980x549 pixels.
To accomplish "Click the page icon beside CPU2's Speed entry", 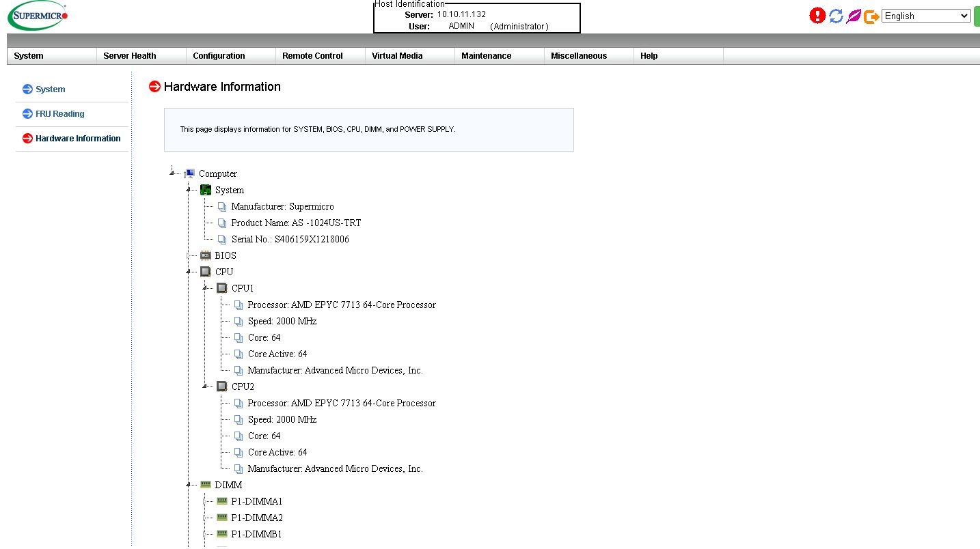I will [x=239, y=419].
